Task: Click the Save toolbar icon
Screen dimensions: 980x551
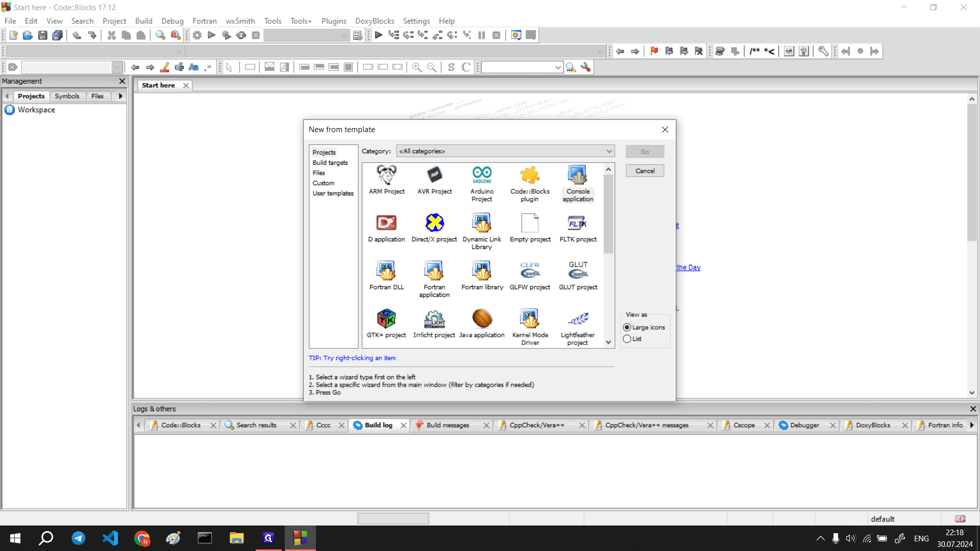Action: [43, 35]
